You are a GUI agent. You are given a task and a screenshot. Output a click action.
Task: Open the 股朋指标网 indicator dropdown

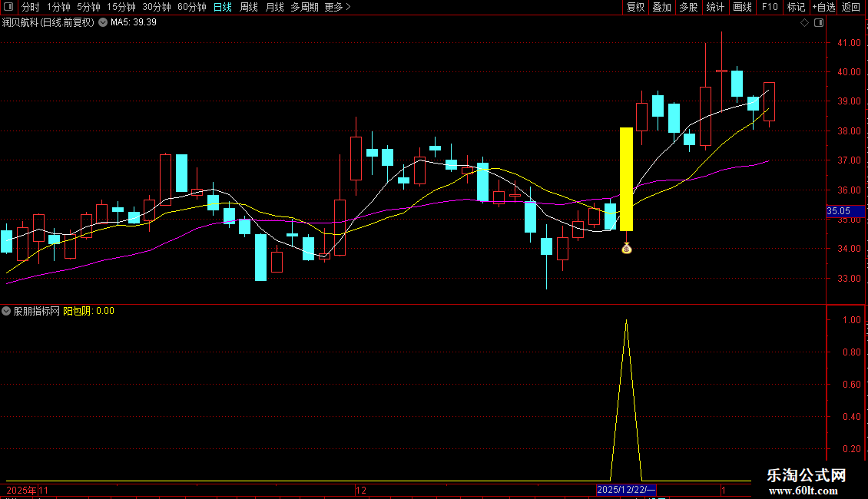[6, 311]
